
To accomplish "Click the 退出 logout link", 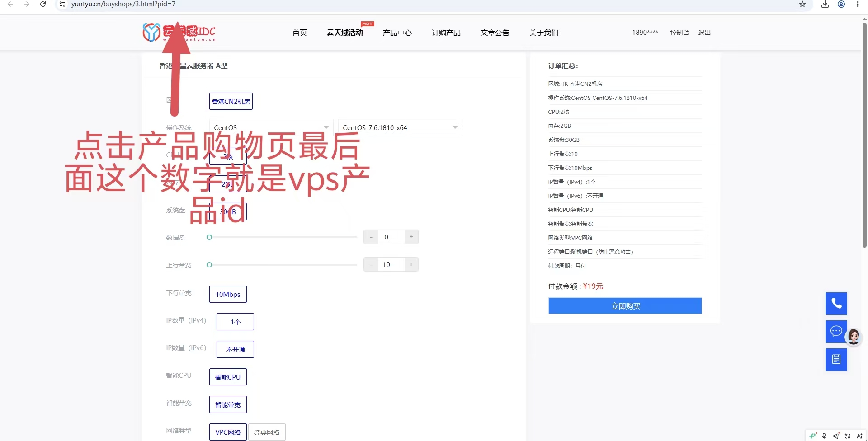I will 704,33.
